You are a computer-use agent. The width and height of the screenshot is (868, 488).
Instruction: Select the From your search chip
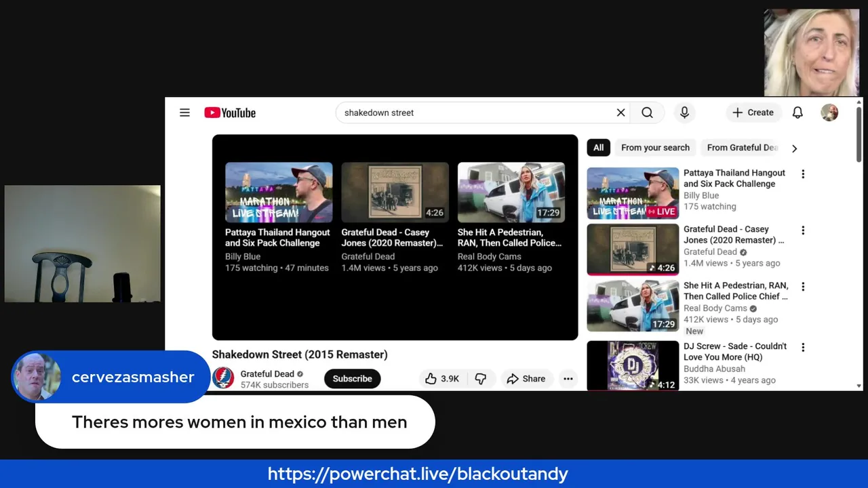click(655, 148)
